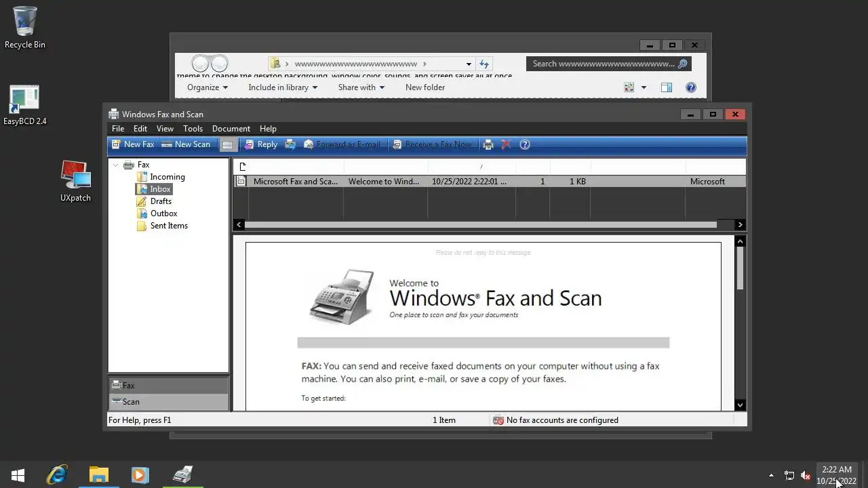The width and height of the screenshot is (868, 488).
Task: Click the '1 KB' size cell
Action: (x=578, y=182)
